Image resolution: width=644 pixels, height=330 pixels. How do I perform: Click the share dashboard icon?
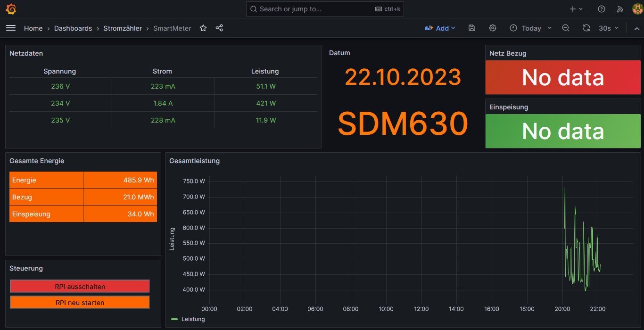click(219, 28)
